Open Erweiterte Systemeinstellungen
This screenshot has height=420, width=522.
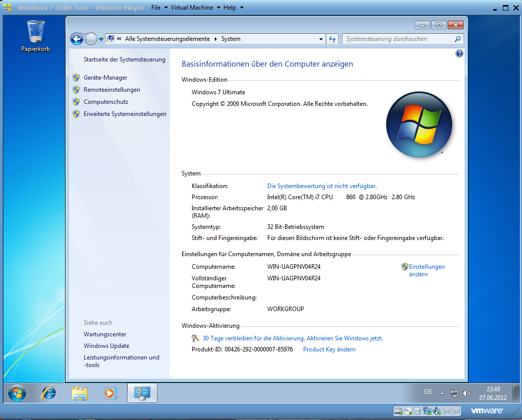(x=125, y=114)
